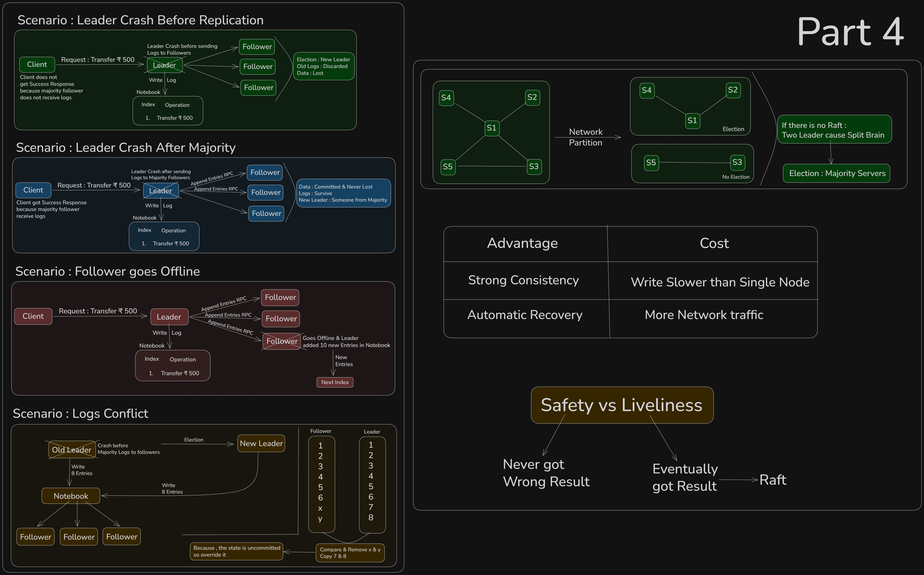Image resolution: width=924 pixels, height=575 pixels.
Task: Select "Request : Transfer ₹ 500" in the red panel
Action: click(x=98, y=311)
